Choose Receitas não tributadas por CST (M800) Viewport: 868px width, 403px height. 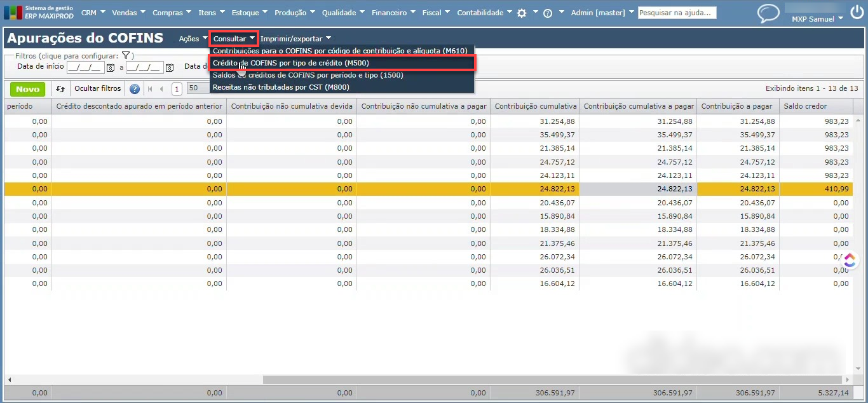(x=280, y=87)
